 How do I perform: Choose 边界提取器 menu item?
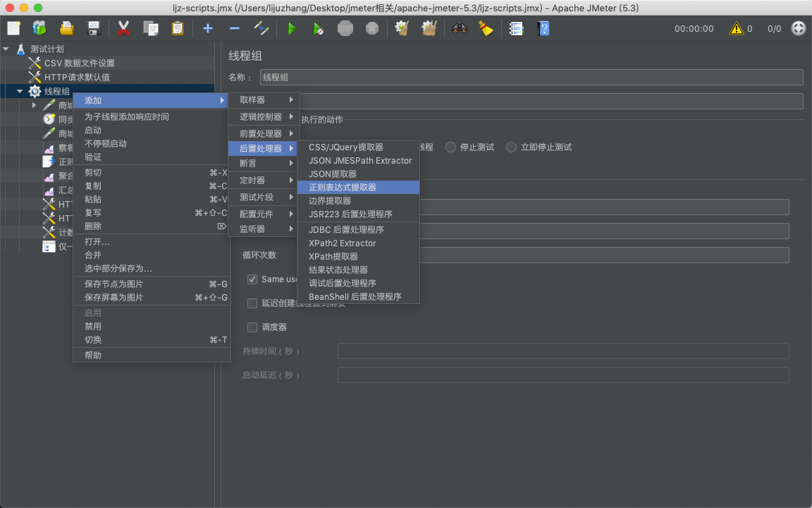coord(358,200)
